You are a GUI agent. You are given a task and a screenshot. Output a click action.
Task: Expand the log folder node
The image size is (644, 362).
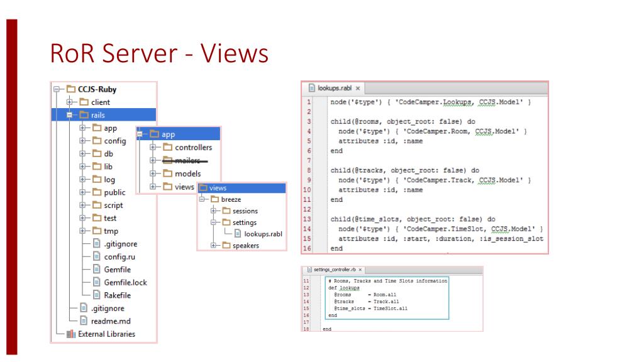82,179
